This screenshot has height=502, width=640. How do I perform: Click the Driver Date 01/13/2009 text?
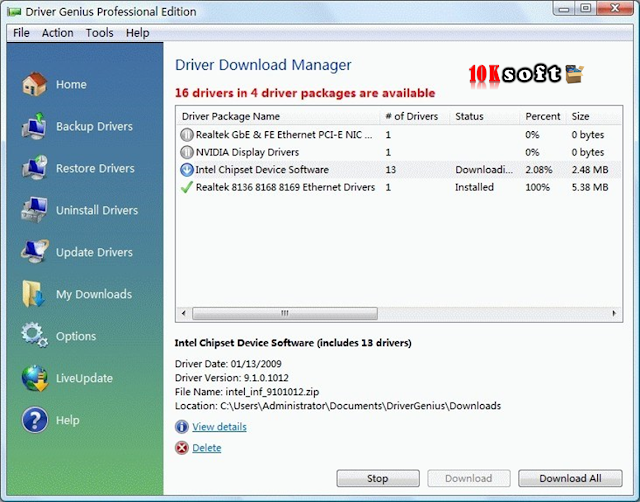click(x=228, y=364)
